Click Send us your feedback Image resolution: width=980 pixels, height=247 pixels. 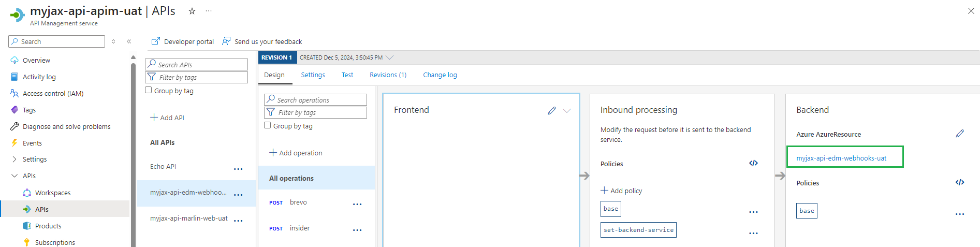tap(262, 41)
